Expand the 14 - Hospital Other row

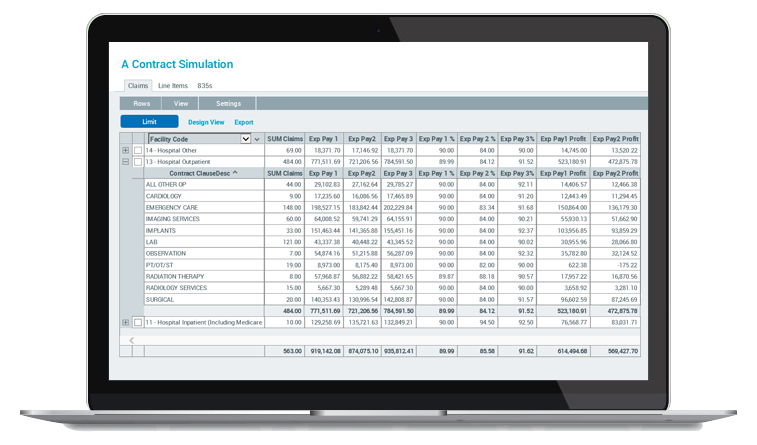tap(126, 150)
